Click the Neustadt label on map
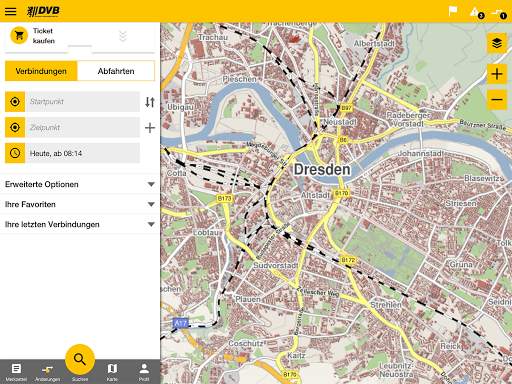The width and height of the screenshot is (512, 384). [340, 122]
